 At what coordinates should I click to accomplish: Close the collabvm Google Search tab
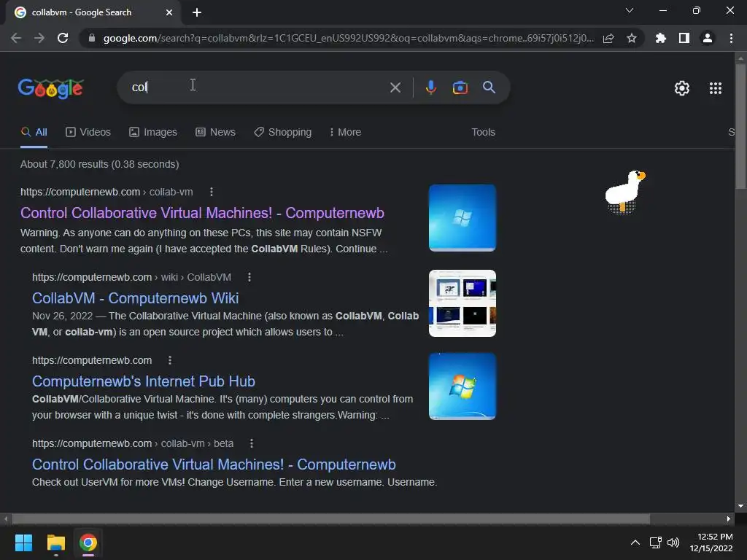point(169,13)
